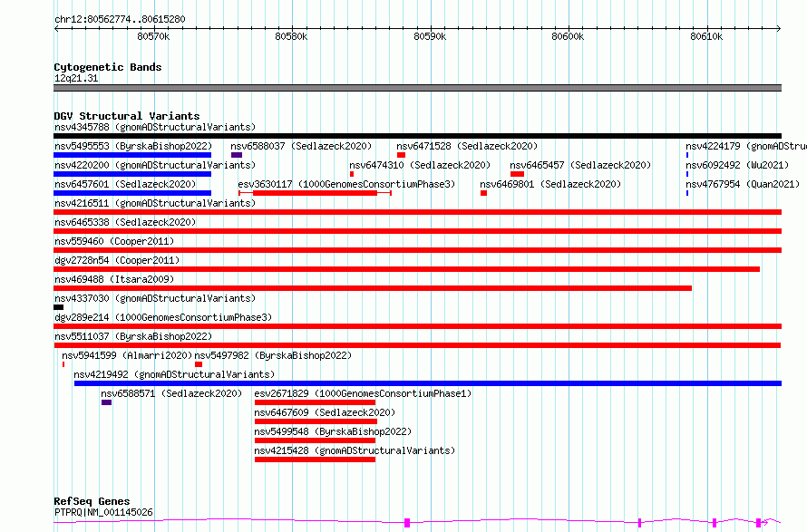Open the nsv6471528 (Sedlazeck2020) label
The image size is (807, 532).
[x=467, y=146]
